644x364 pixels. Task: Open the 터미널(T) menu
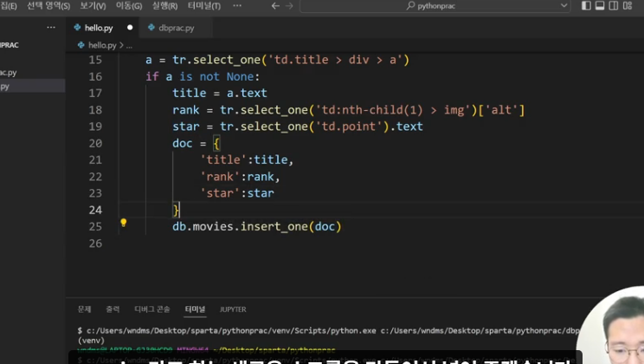pyautogui.click(x=203, y=6)
